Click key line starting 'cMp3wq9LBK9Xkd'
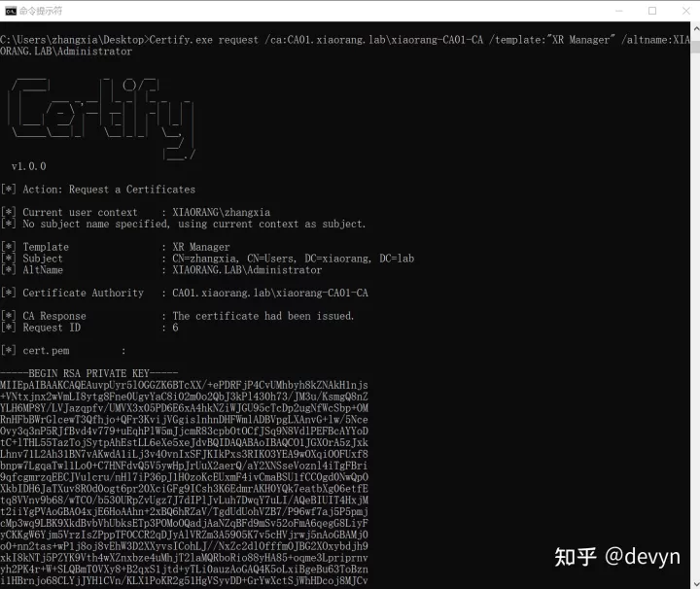This screenshot has height=589, width=700. pyautogui.click(x=184, y=524)
